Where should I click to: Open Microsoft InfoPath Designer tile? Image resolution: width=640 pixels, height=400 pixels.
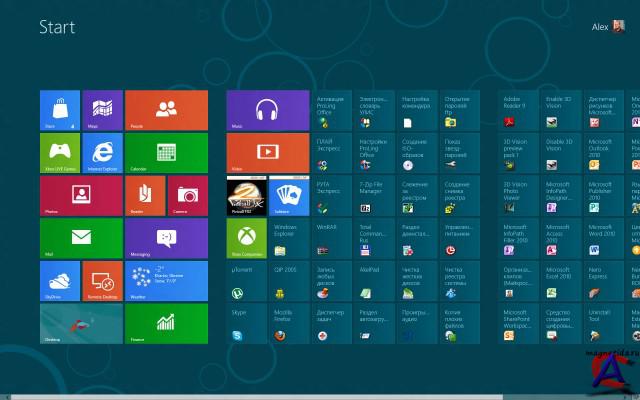pos(561,196)
